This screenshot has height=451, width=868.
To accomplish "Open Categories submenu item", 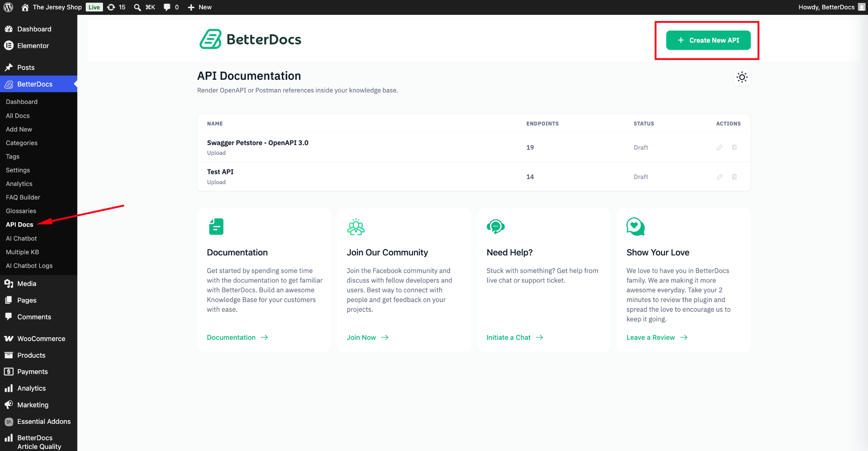I will [22, 143].
